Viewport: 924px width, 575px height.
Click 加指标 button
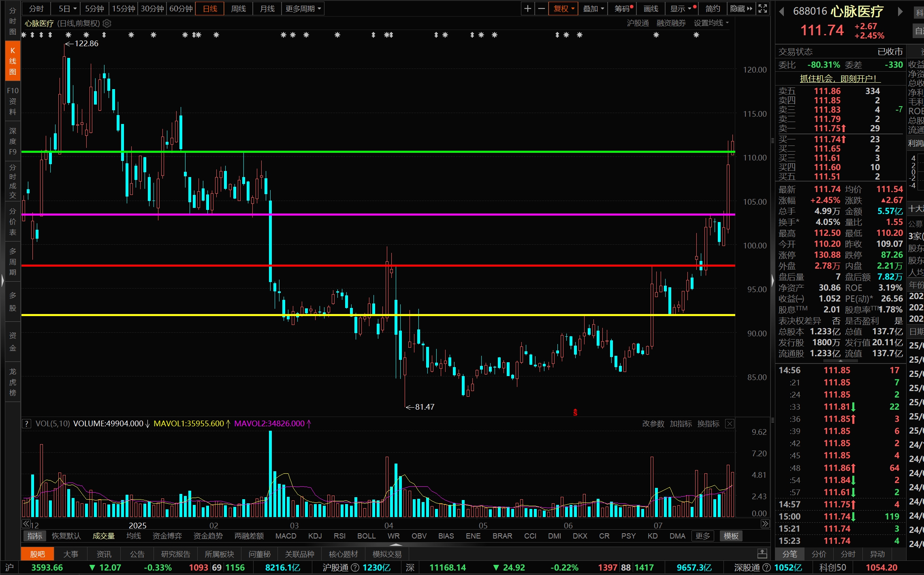(x=681, y=423)
